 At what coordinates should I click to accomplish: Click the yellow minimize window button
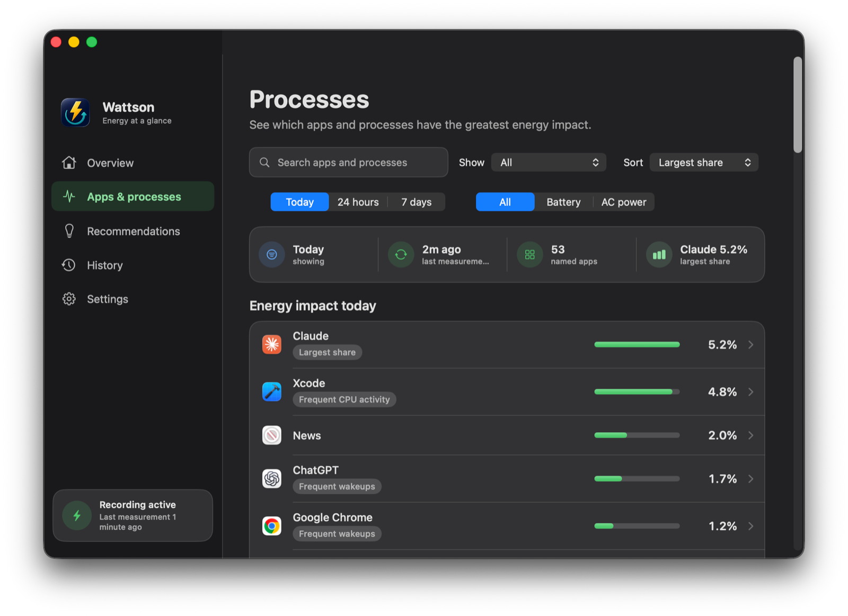tap(74, 42)
